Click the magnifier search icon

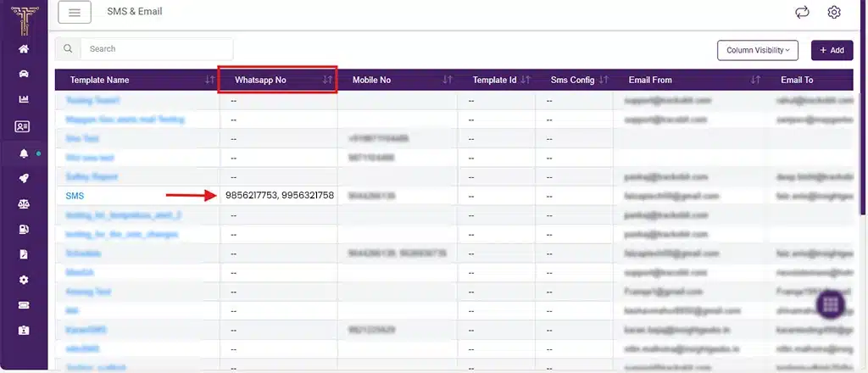click(x=68, y=48)
